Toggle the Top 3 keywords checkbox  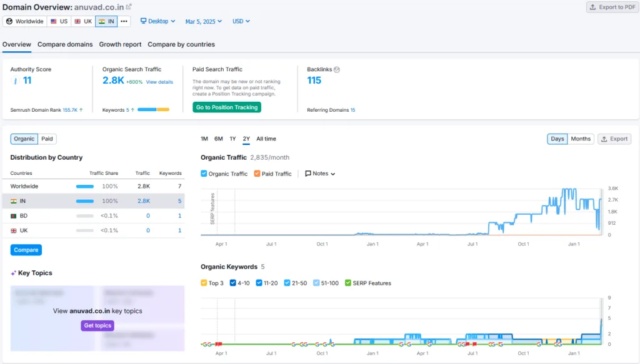(204, 283)
